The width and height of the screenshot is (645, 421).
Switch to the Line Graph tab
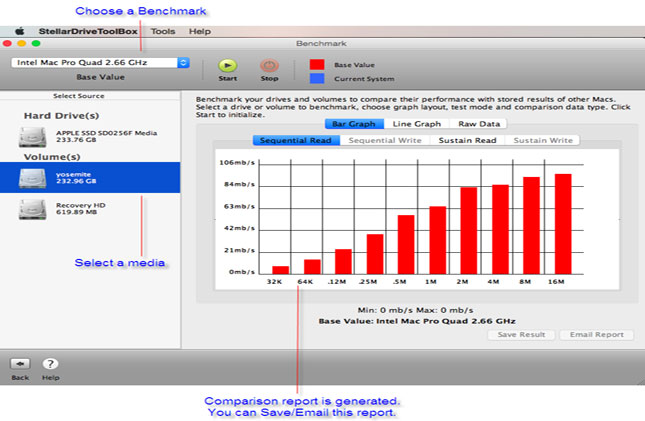click(417, 124)
